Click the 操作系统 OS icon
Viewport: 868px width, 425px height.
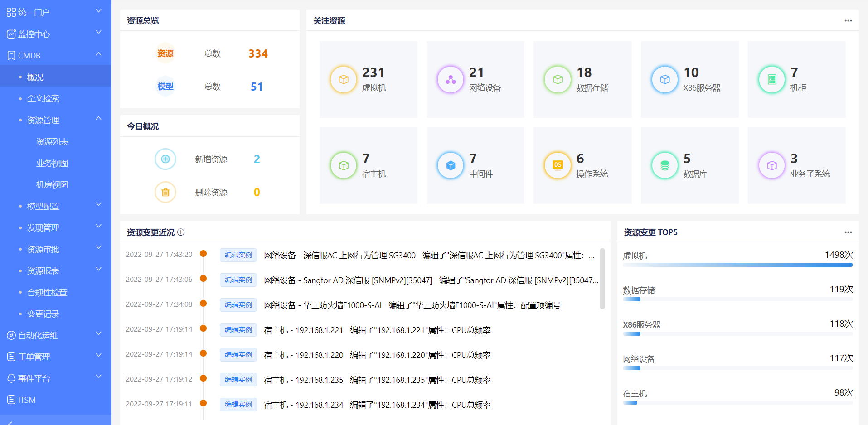pyautogui.click(x=558, y=165)
